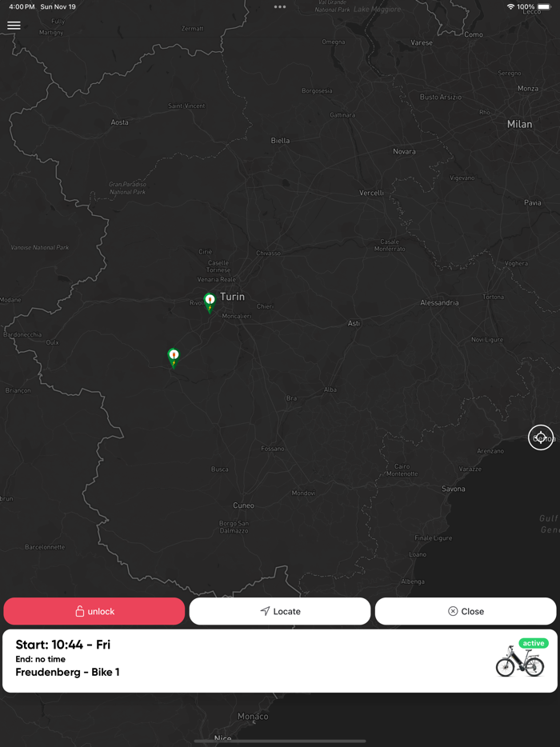Tap the Aosta label on map

120,122
